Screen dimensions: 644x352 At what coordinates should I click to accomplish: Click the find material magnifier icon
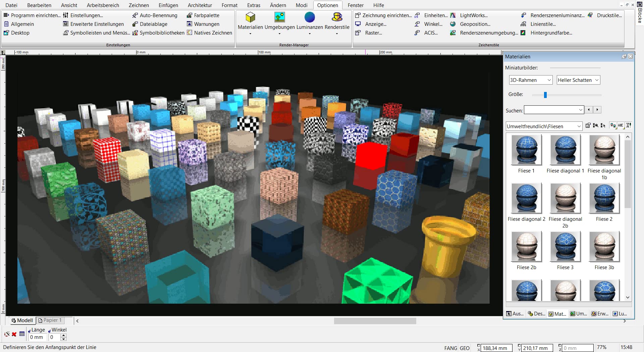pos(595,125)
